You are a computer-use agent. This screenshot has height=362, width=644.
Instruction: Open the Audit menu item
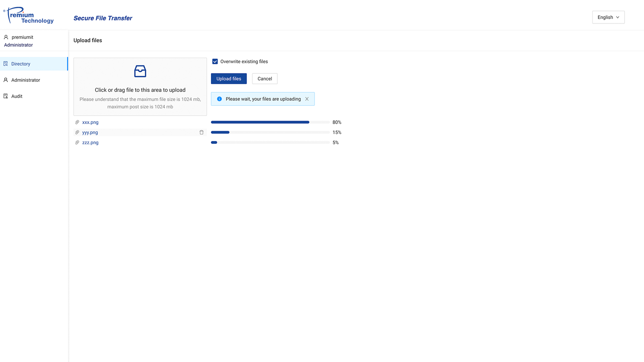(x=34, y=96)
